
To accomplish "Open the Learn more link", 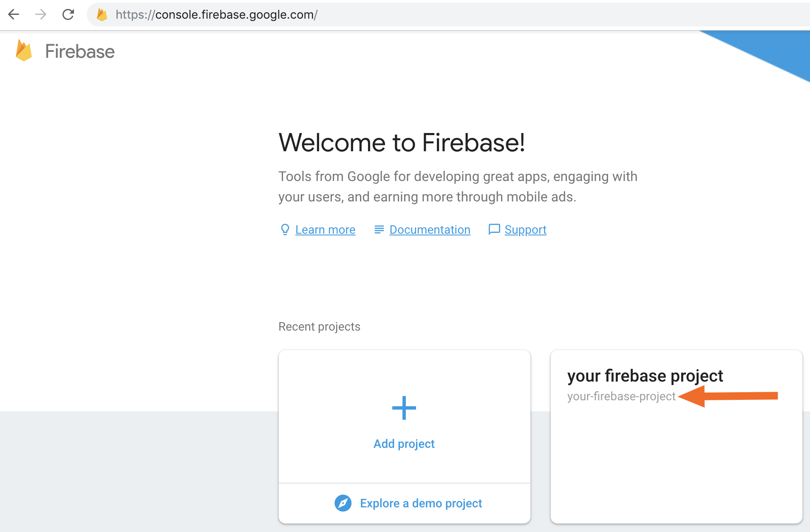I will click(x=325, y=230).
